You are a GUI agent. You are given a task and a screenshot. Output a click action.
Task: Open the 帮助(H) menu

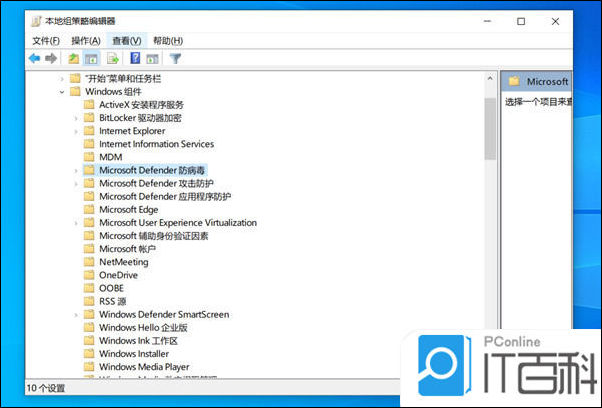pos(168,41)
